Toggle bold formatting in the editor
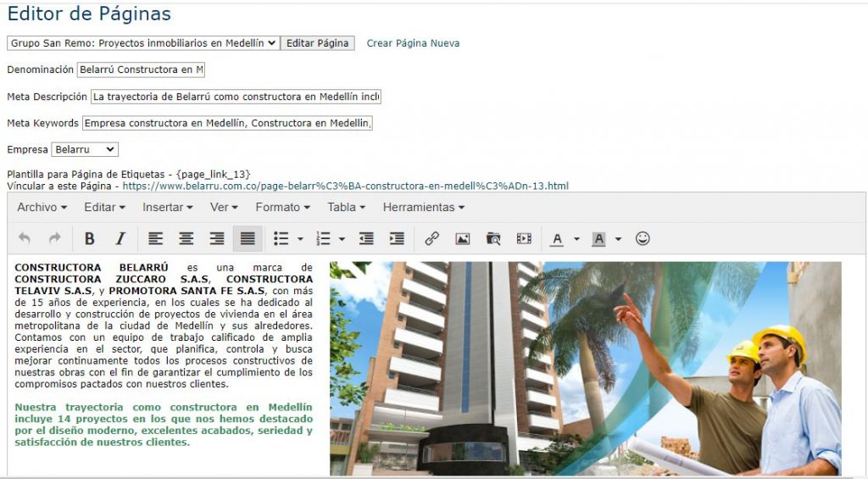The image size is (868, 479). (x=89, y=239)
